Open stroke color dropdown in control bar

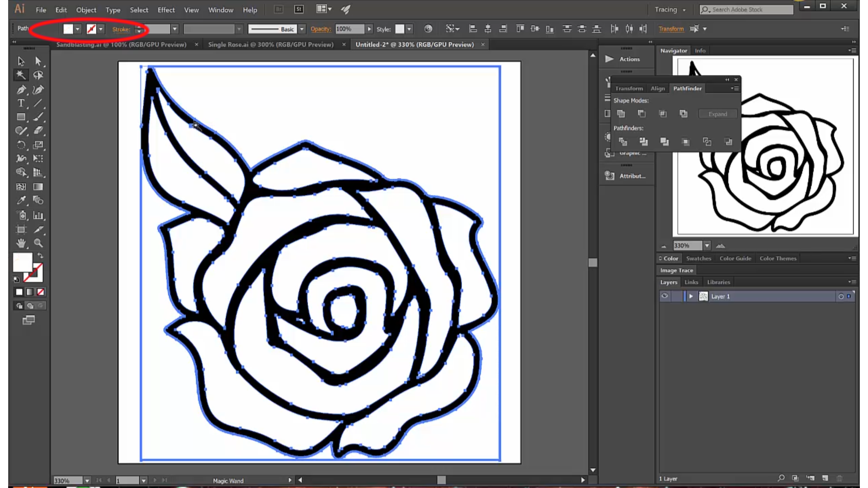(x=101, y=29)
